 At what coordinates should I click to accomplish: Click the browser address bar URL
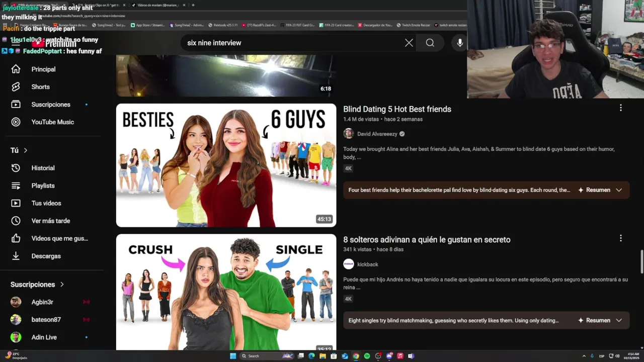83,16
